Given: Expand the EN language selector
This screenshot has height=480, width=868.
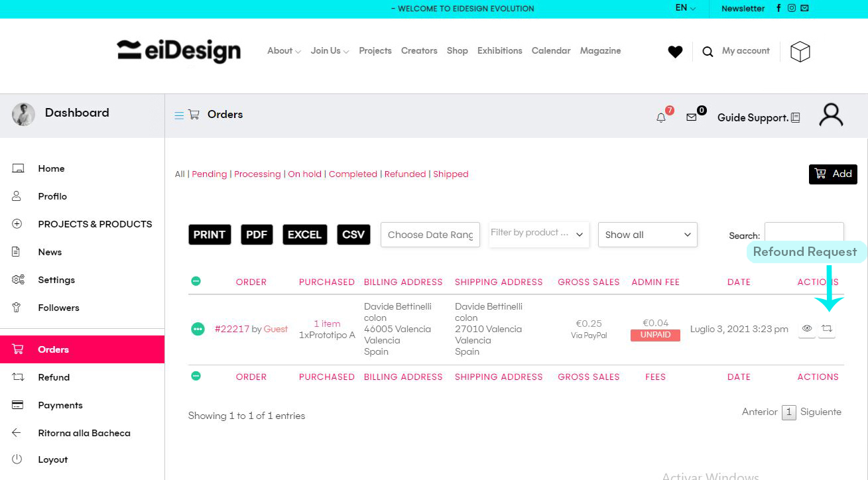Looking at the screenshot, I should tap(685, 8).
